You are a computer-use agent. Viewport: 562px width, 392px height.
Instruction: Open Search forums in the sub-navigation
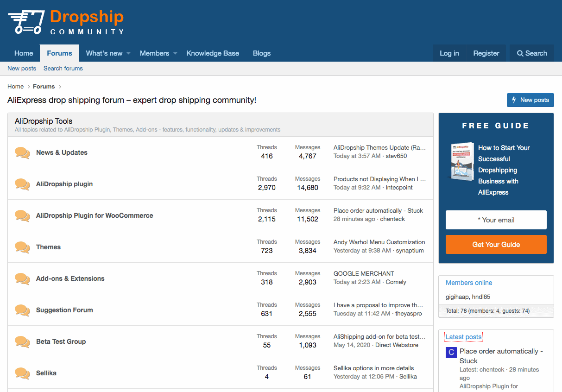(63, 68)
